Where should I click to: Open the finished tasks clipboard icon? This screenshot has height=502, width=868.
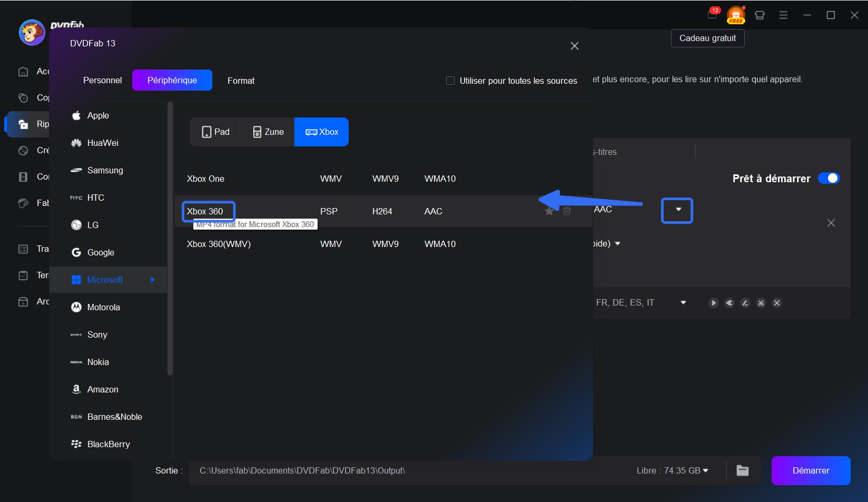(23, 275)
